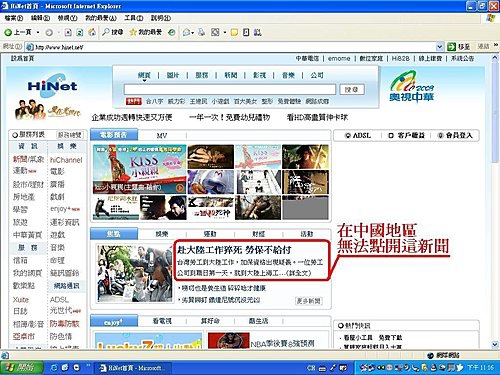The image size is (500, 375).
Task: Open the 我的最愛 favorites star toolbar button
Action: tap(146, 32)
